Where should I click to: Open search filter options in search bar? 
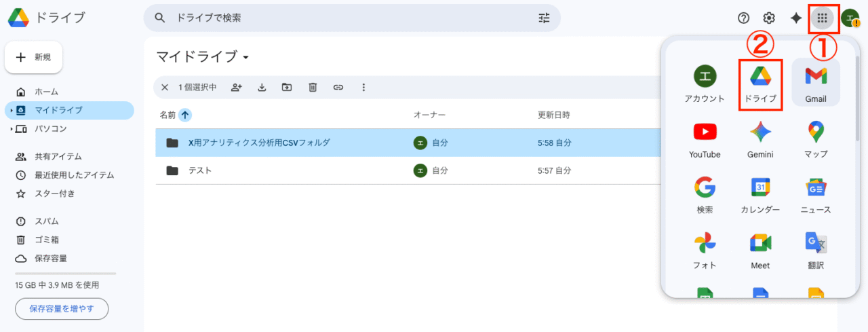[544, 18]
